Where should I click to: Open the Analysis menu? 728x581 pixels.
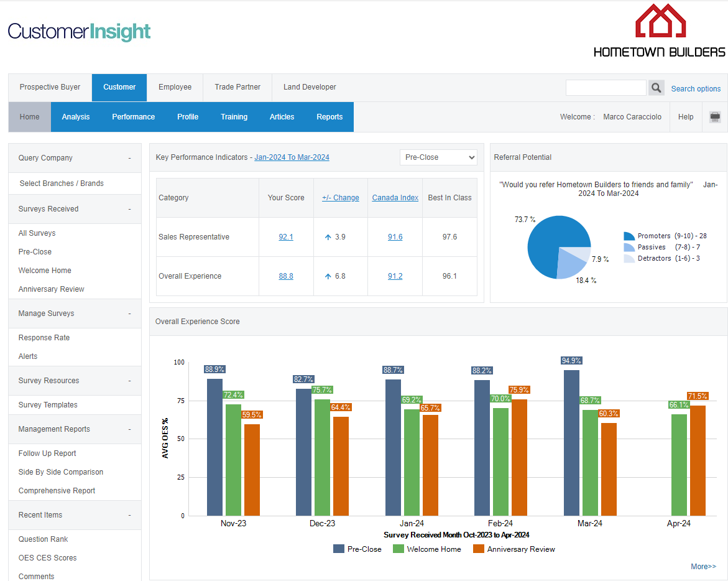[75, 116]
